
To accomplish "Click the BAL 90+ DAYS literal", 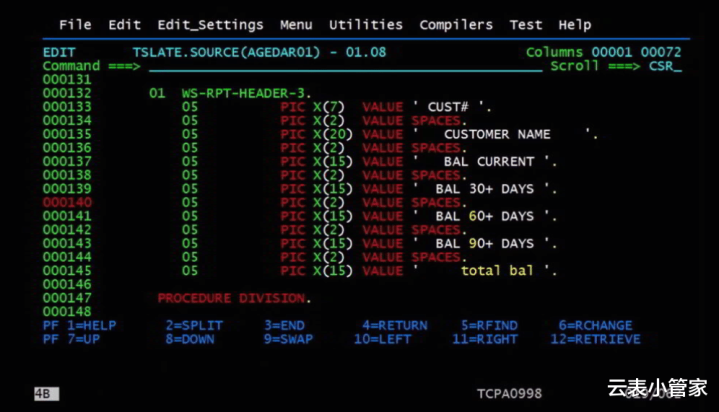I will click(485, 243).
